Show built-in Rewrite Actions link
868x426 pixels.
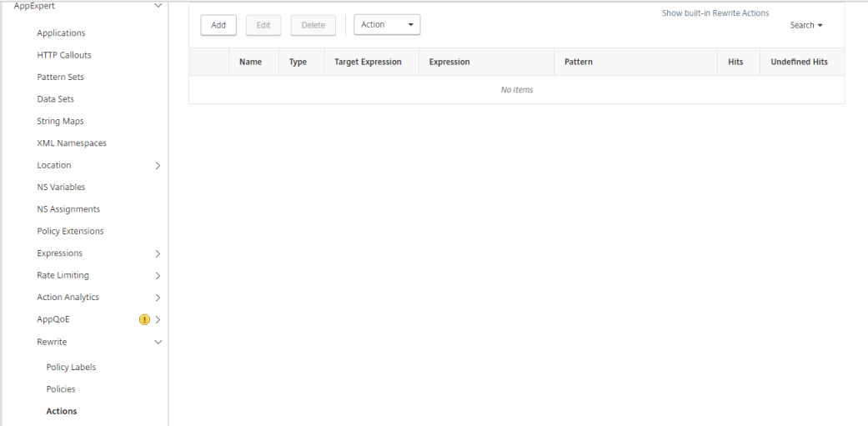click(715, 13)
